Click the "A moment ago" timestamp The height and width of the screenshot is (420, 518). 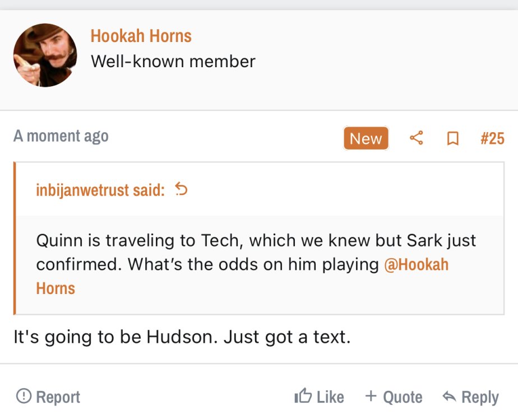(61, 136)
